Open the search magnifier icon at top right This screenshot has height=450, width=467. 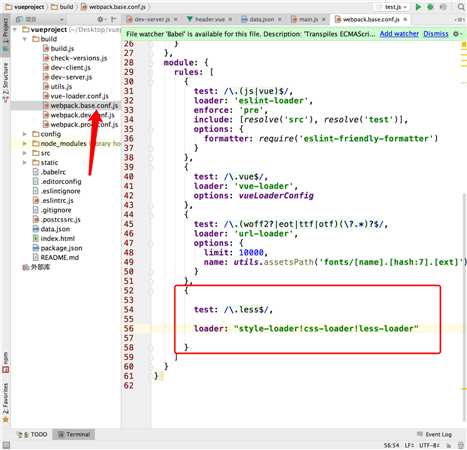click(461, 7)
